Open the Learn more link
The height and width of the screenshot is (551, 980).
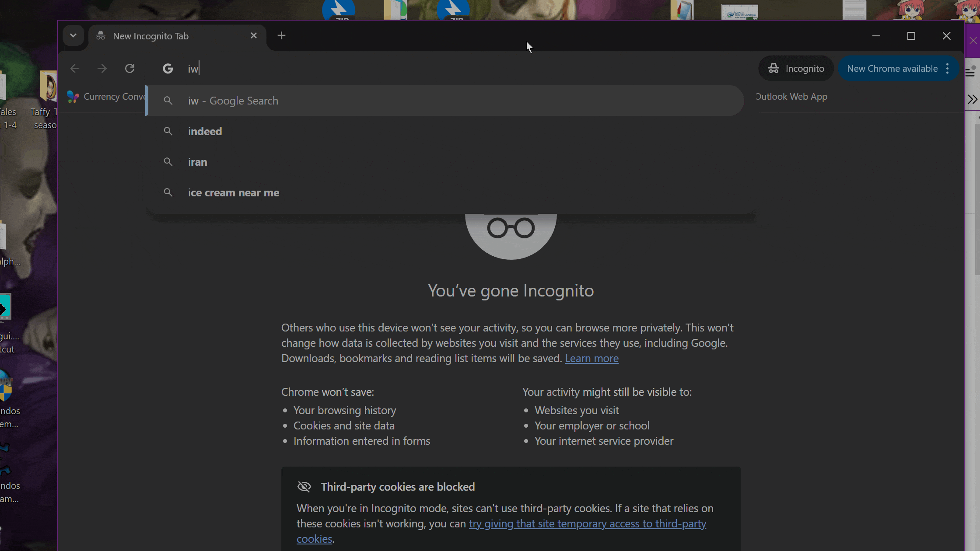[x=591, y=358]
